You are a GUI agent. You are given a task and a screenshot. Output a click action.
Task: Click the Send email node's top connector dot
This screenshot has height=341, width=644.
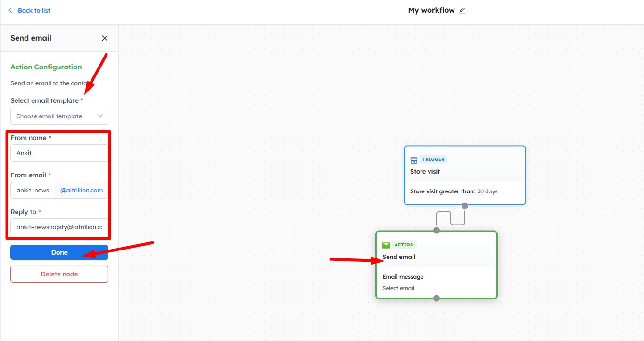tap(437, 230)
